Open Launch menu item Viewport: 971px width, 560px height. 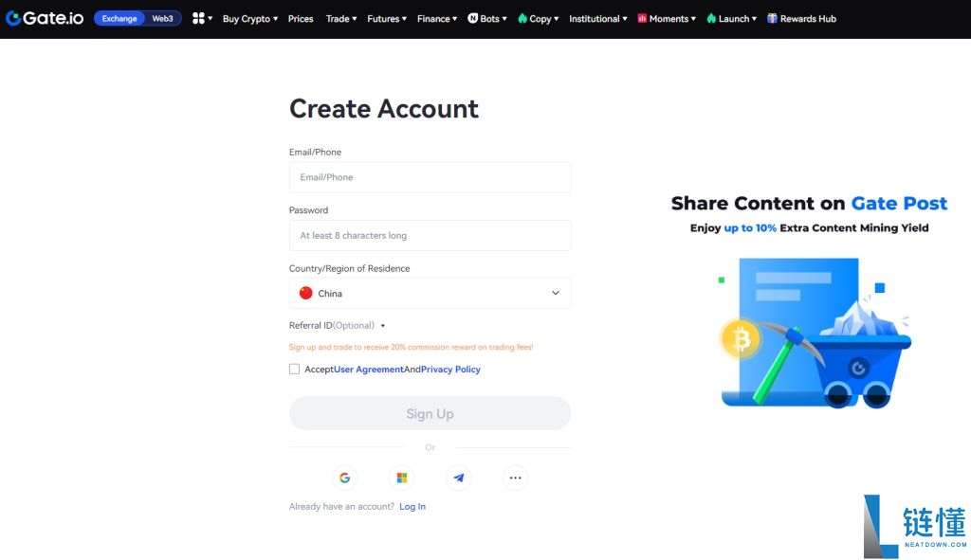point(732,19)
